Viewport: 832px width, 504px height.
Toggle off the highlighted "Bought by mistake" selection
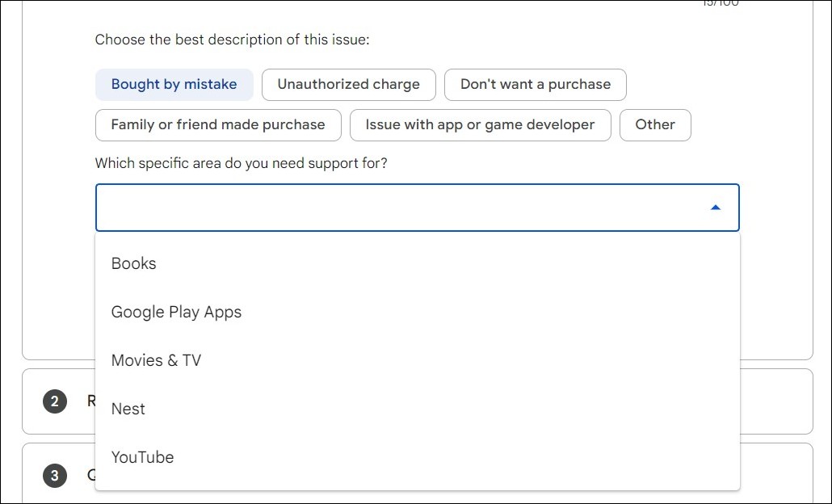pyautogui.click(x=174, y=84)
